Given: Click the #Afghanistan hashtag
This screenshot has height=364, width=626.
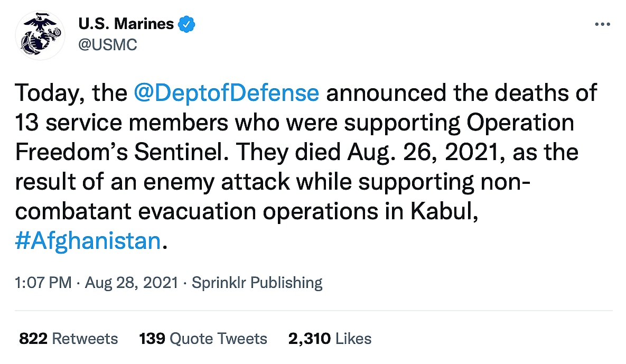Looking at the screenshot, I should 88,241.
